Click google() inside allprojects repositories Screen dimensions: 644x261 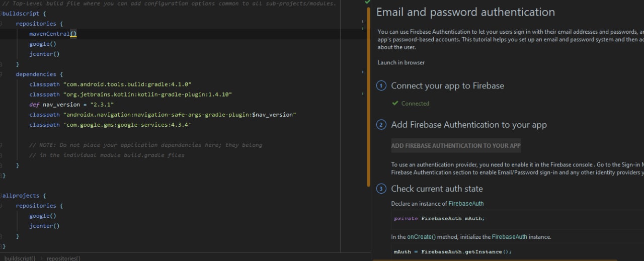click(43, 216)
